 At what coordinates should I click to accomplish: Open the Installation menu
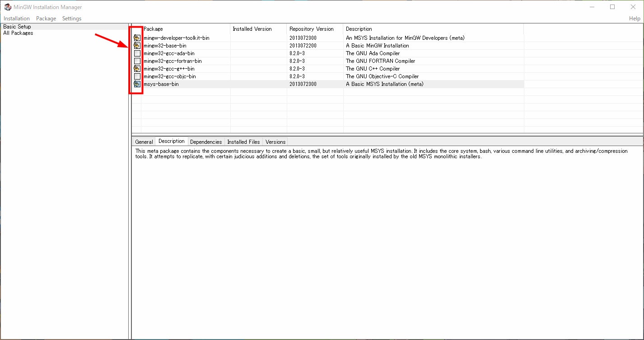click(x=17, y=19)
